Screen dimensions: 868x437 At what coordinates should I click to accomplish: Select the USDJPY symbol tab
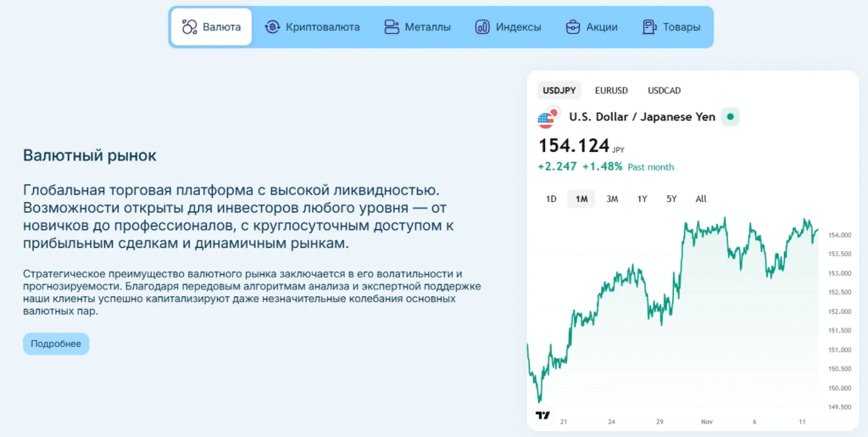(x=559, y=91)
